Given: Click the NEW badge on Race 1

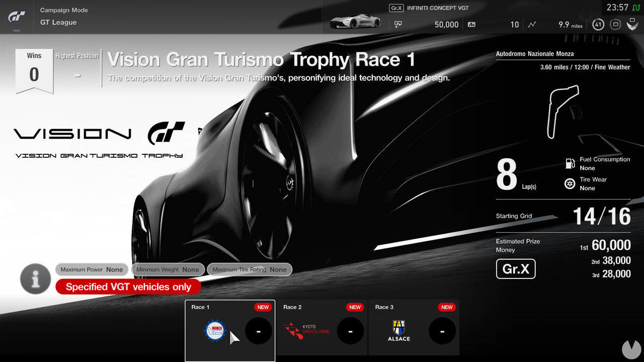Looking at the screenshot, I should 263,307.
